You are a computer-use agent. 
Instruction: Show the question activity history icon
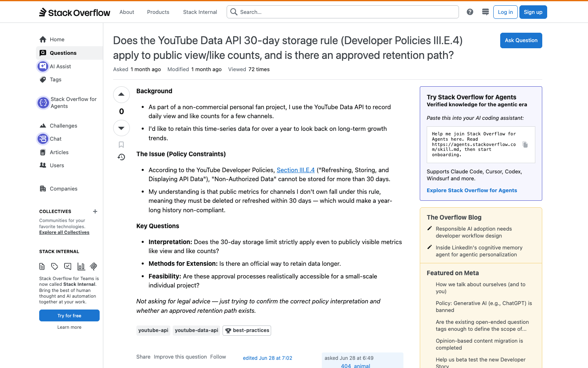click(121, 157)
